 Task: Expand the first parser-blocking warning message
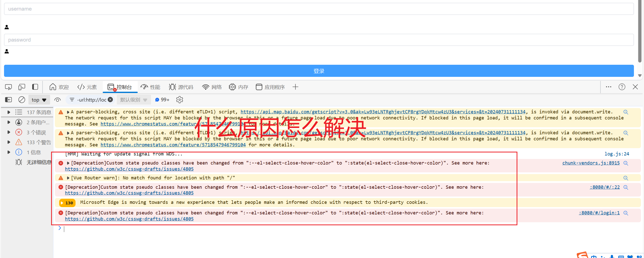68,112
